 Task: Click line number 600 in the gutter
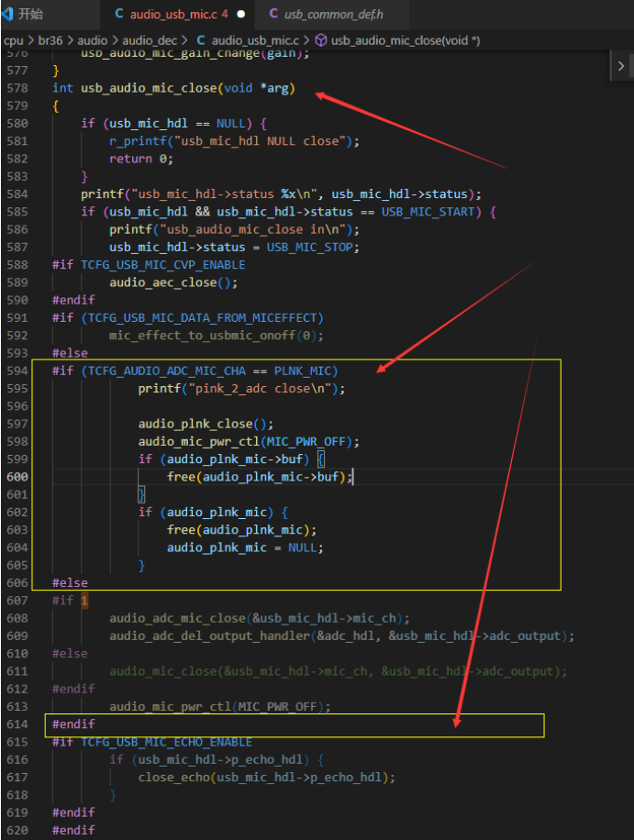pos(17,477)
